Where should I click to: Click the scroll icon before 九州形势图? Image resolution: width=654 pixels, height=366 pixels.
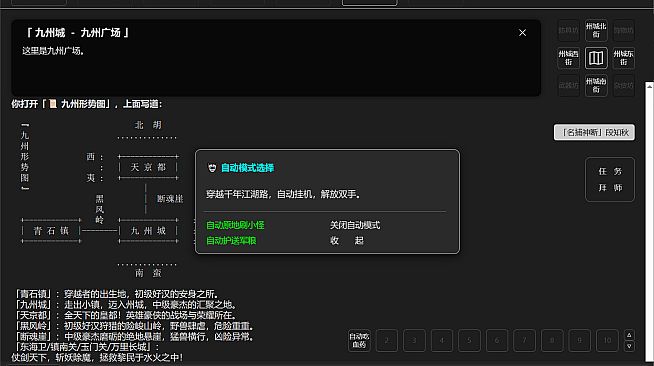(53, 104)
